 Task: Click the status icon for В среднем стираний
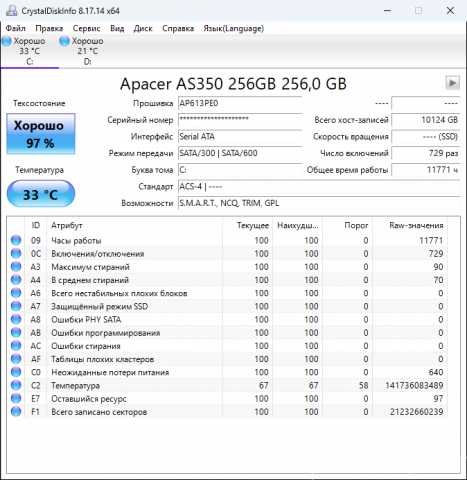click(16, 280)
